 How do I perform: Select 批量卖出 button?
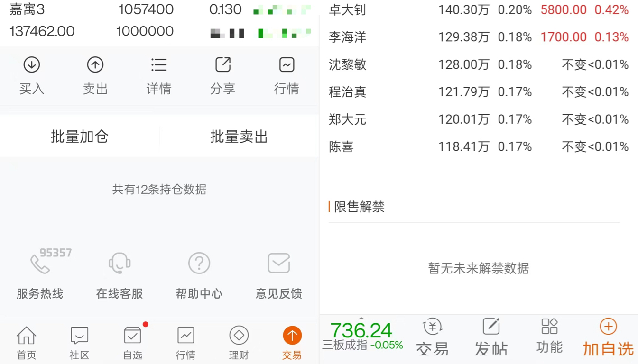(239, 136)
